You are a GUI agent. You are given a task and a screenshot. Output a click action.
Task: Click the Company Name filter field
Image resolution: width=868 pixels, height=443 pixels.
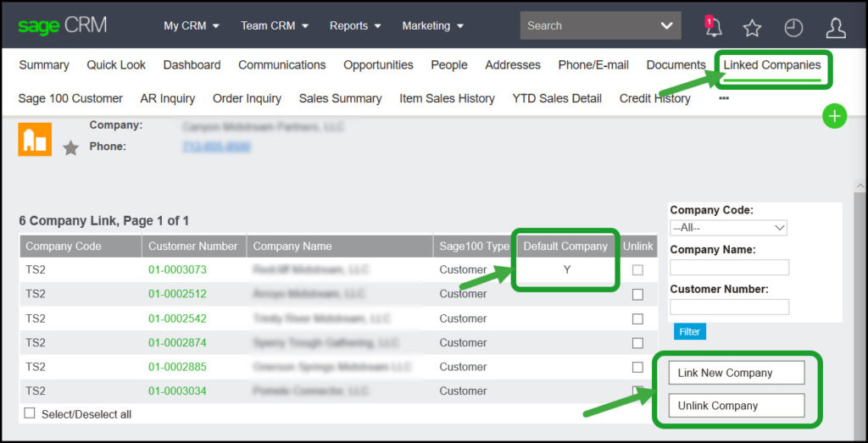(729, 267)
